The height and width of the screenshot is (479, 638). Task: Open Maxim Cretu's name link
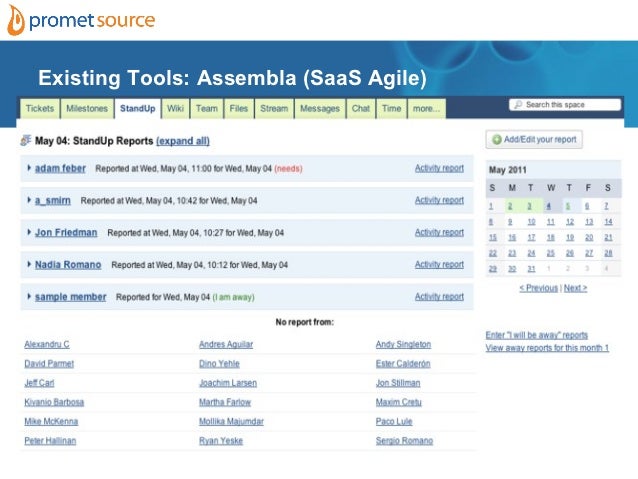[399, 402]
